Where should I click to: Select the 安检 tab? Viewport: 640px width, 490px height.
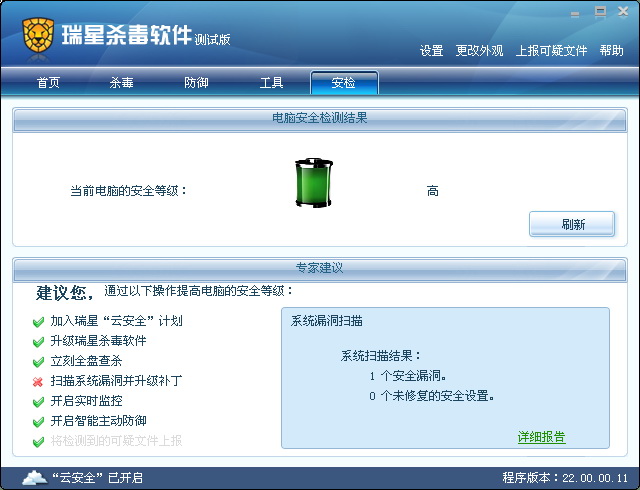coord(344,82)
